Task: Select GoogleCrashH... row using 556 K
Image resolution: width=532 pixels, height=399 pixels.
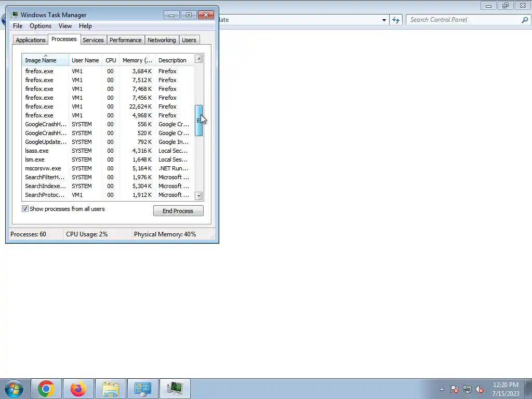Action: [x=108, y=124]
